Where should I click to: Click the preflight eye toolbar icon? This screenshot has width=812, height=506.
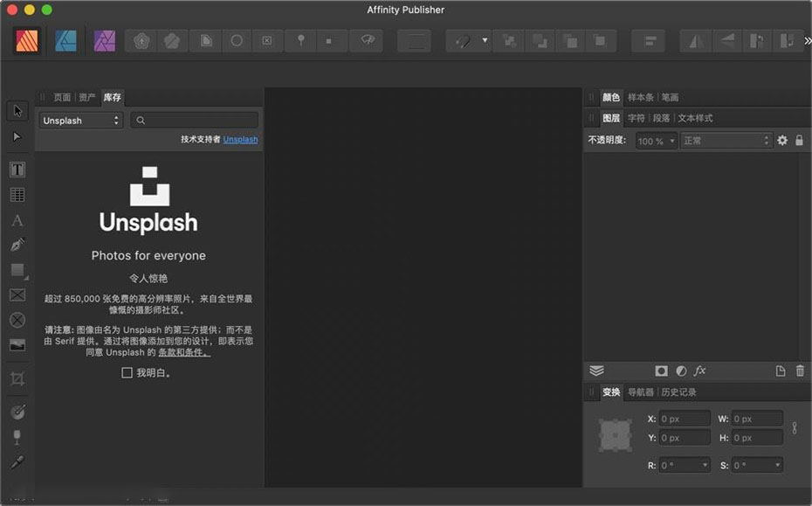click(367, 40)
